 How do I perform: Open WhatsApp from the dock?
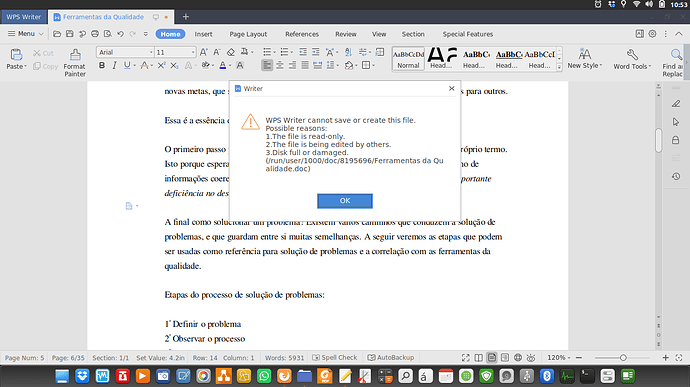pos(264,376)
